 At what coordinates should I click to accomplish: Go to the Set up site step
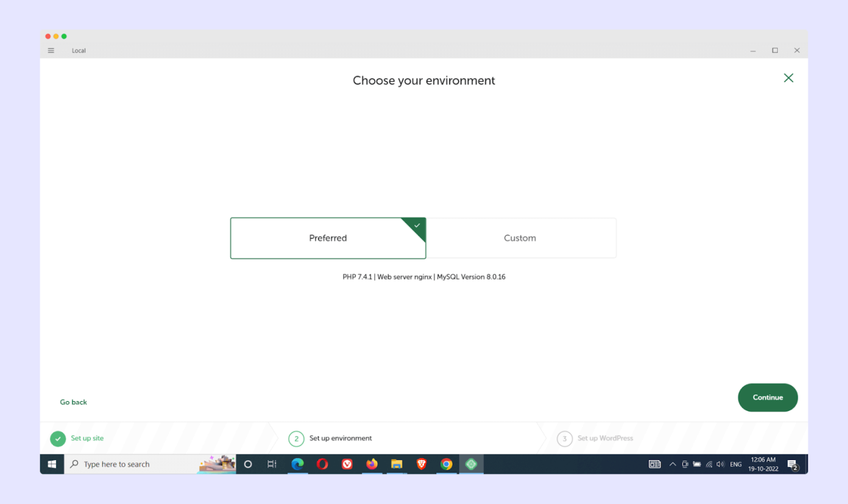(87, 438)
